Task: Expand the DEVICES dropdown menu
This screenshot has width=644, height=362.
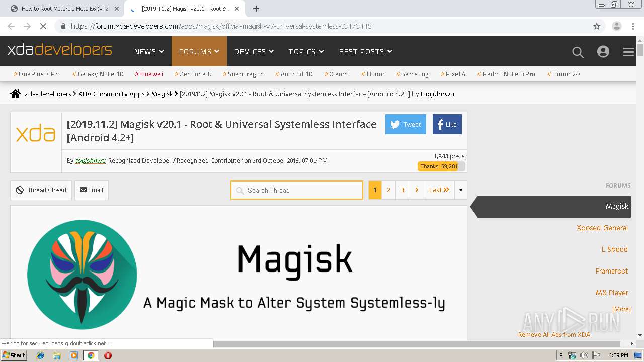Action: tap(254, 51)
